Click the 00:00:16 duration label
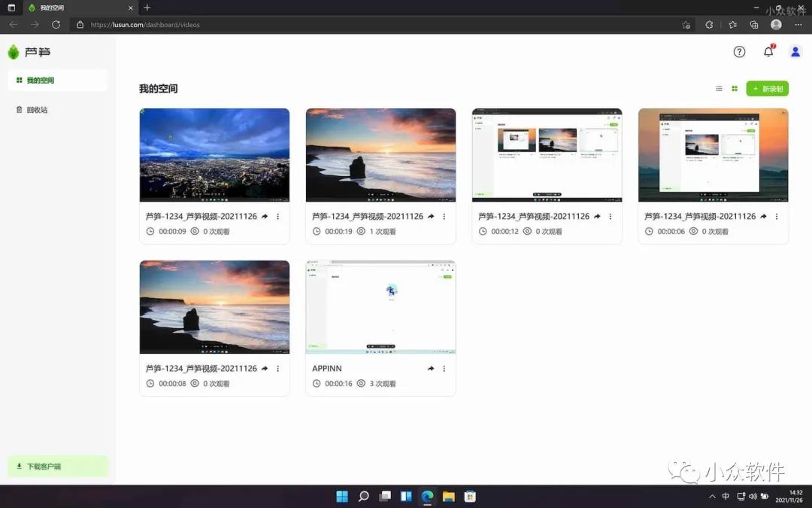 [338, 384]
